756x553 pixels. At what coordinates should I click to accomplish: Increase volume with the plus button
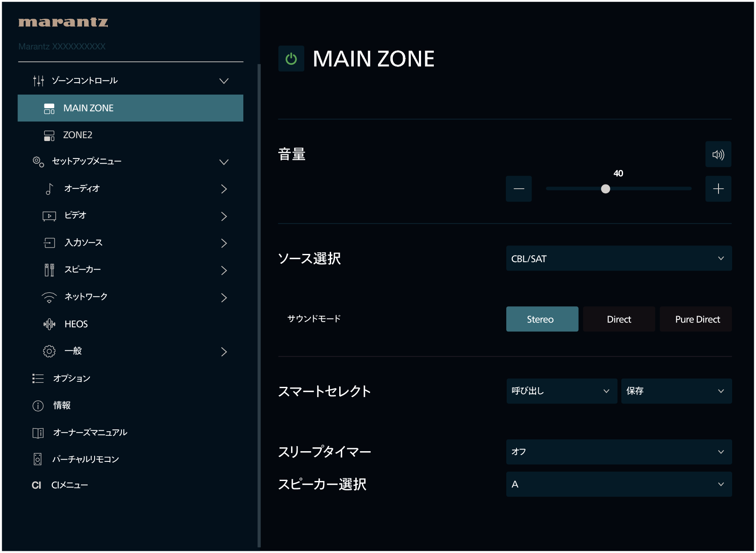pyautogui.click(x=718, y=189)
